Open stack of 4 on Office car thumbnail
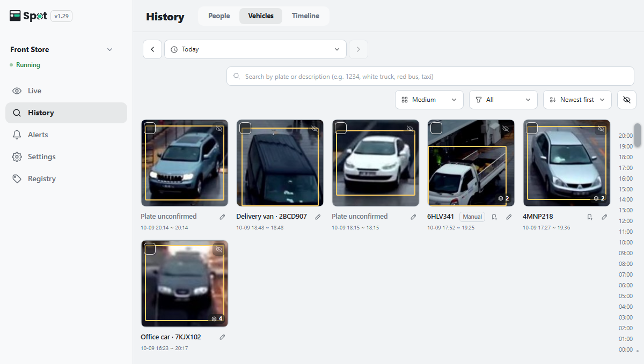This screenshot has width=644, height=364. (x=217, y=318)
